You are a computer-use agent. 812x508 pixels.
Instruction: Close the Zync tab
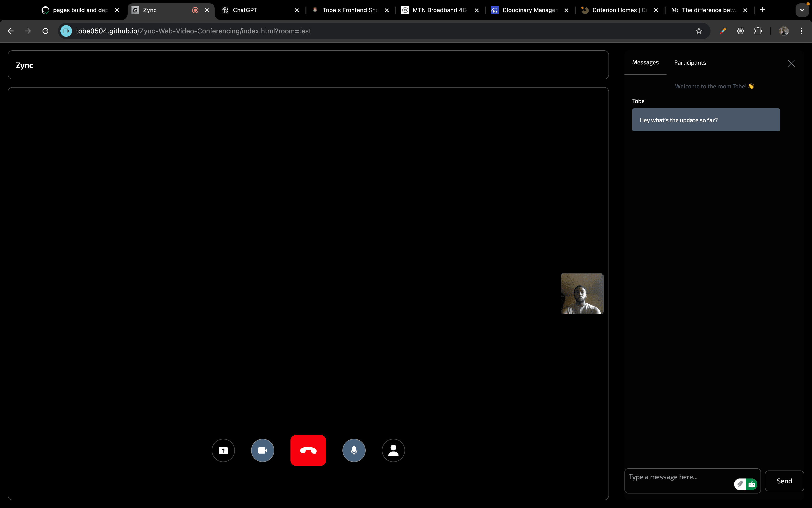tap(207, 10)
